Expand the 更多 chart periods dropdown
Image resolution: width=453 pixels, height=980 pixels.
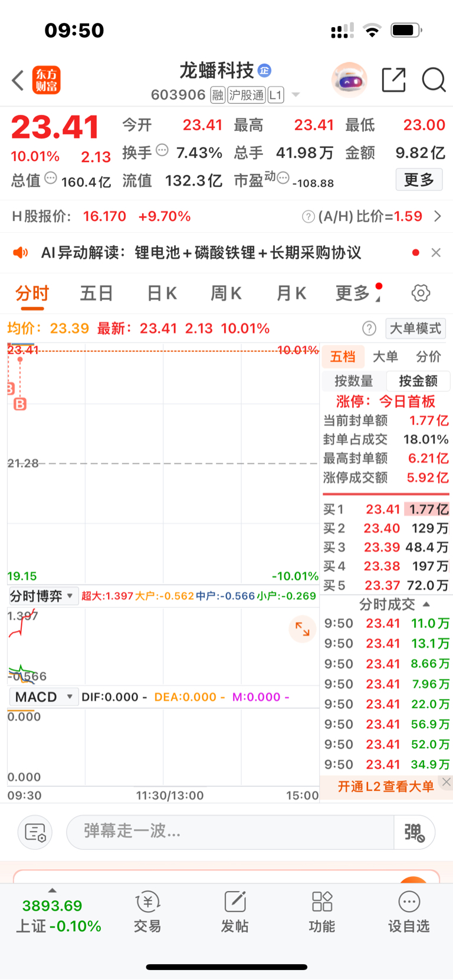coord(357,293)
